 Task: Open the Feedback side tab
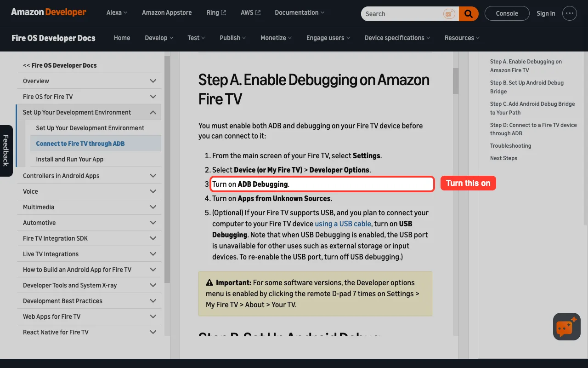[x=6, y=150]
